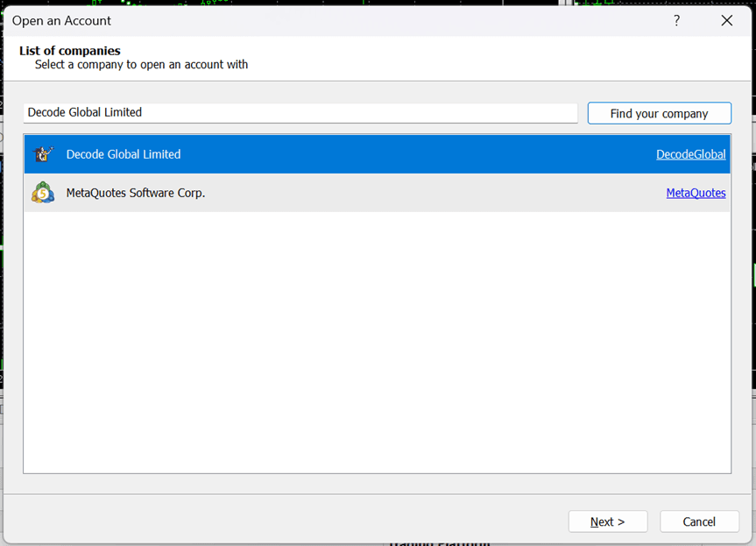
Task: Open the MetaQuotes website link
Action: coord(696,193)
